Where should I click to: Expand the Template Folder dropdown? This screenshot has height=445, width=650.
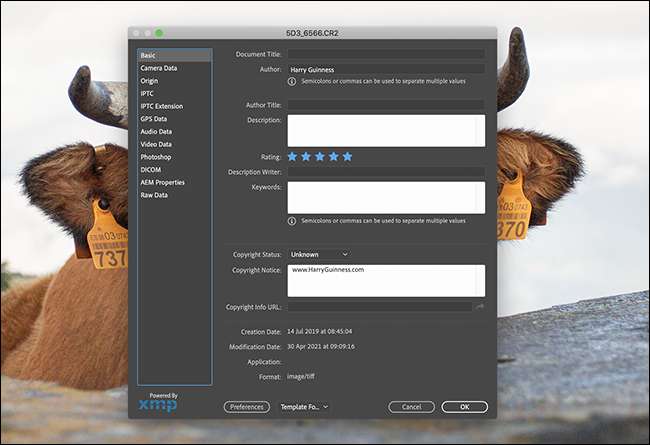click(305, 407)
